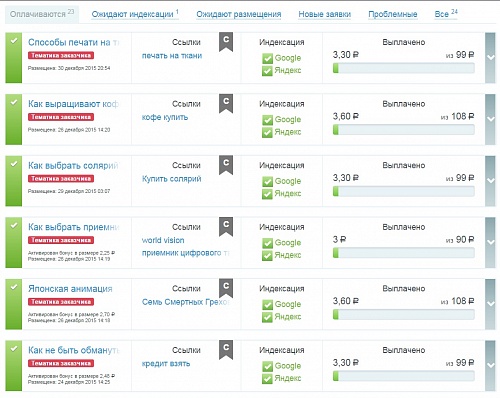Image resolution: width=500 pixels, height=398 pixels.
Task: Open the 'Проблемные' tab
Action: [x=393, y=14]
